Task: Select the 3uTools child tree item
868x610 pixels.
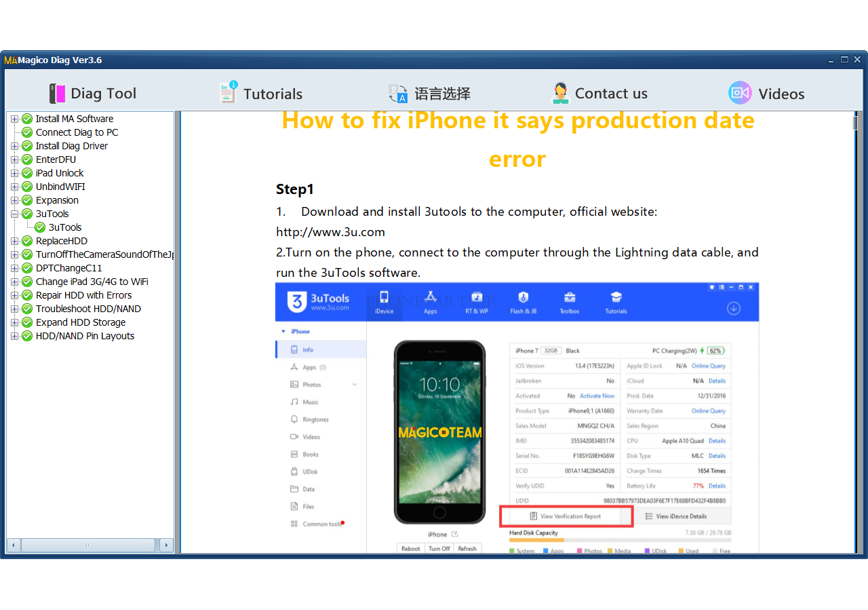Action: coord(64,227)
